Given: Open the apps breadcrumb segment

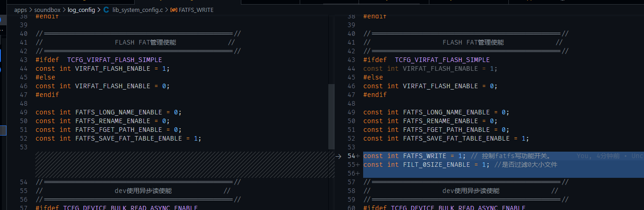Looking at the screenshot, I should [x=21, y=10].
